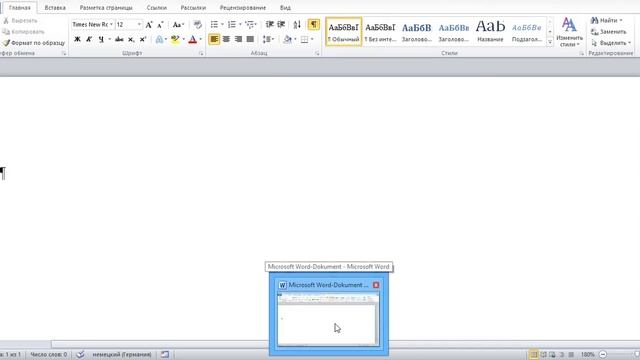Open the line spacing menu

coord(268,39)
